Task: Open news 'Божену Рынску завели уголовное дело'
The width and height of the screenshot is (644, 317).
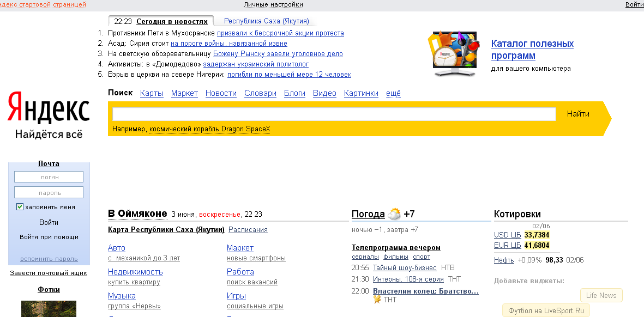Action: 278,54
